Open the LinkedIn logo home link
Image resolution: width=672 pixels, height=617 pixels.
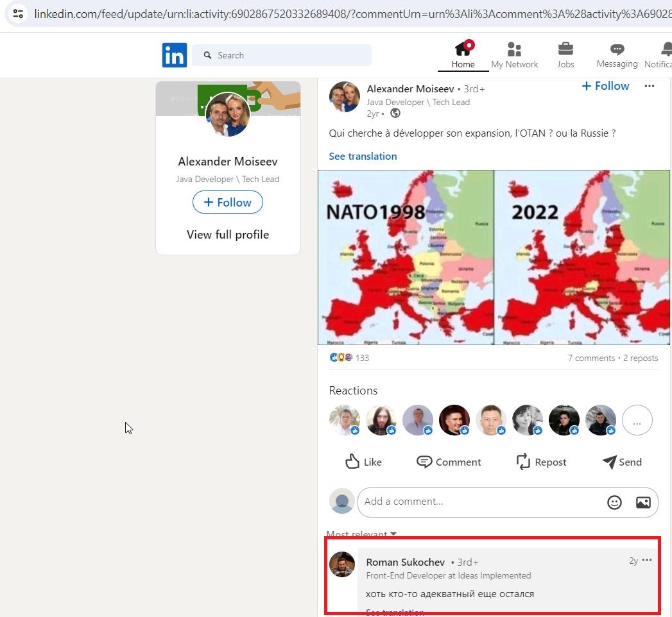[175, 55]
